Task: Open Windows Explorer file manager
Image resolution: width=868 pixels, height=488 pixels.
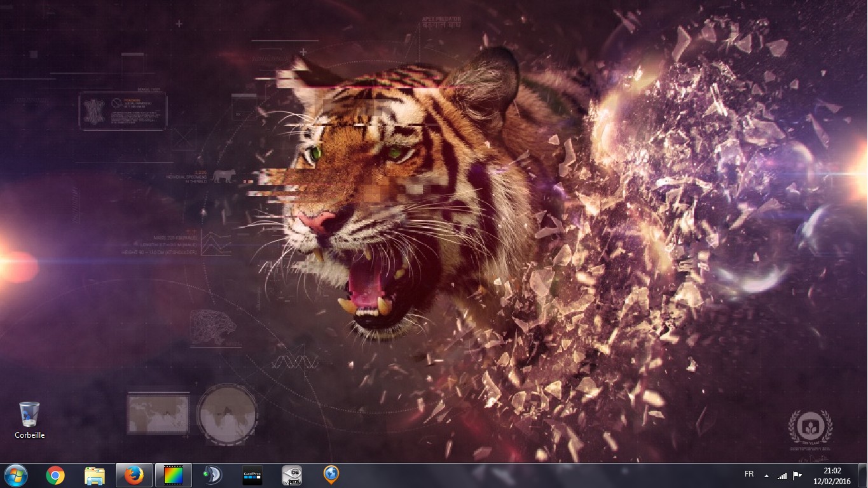Action: click(95, 475)
